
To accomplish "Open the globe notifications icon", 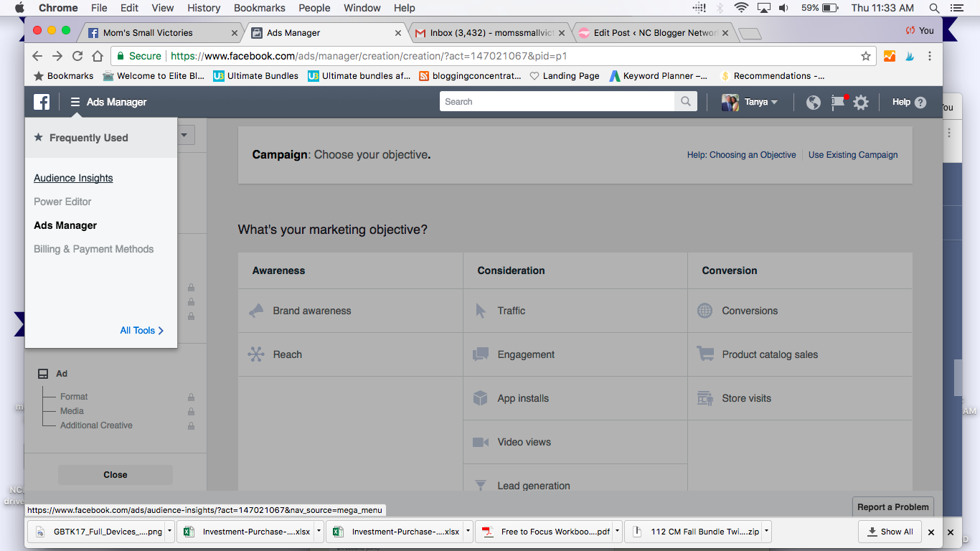I will coord(813,102).
